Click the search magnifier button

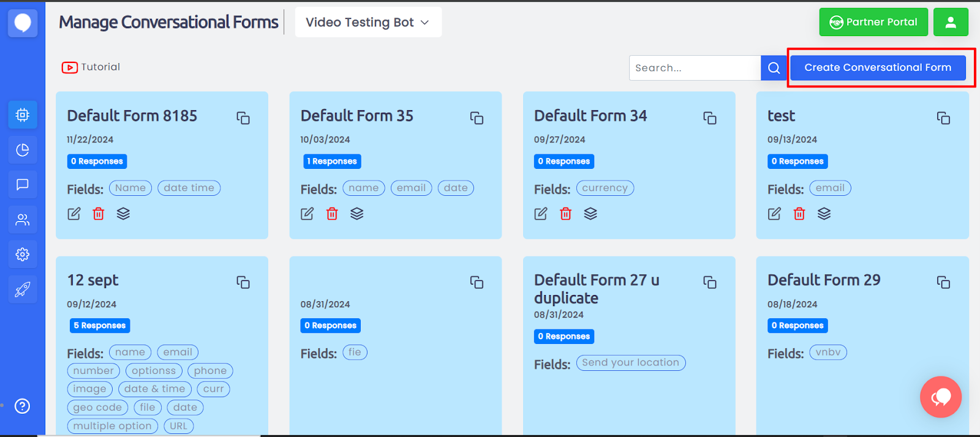[774, 68]
